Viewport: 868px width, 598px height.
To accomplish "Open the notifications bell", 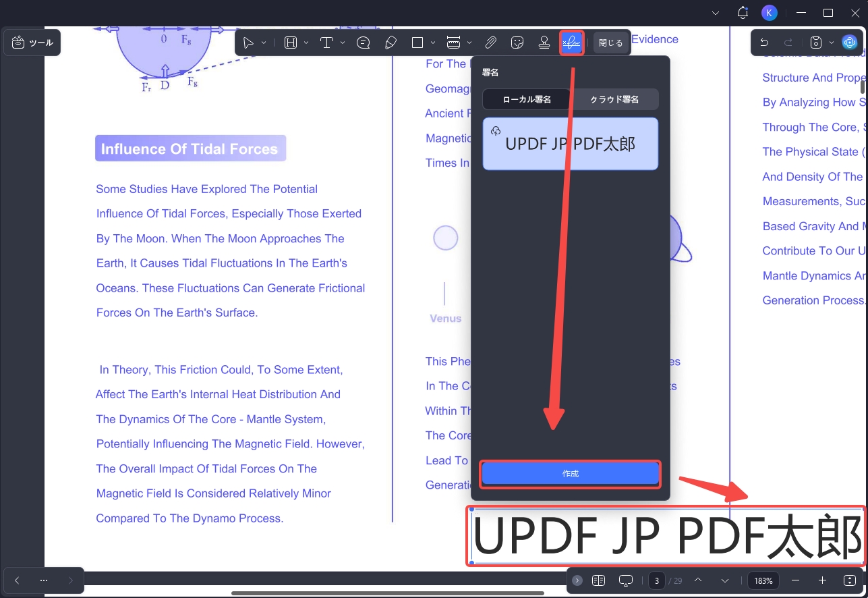I will (743, 12).
